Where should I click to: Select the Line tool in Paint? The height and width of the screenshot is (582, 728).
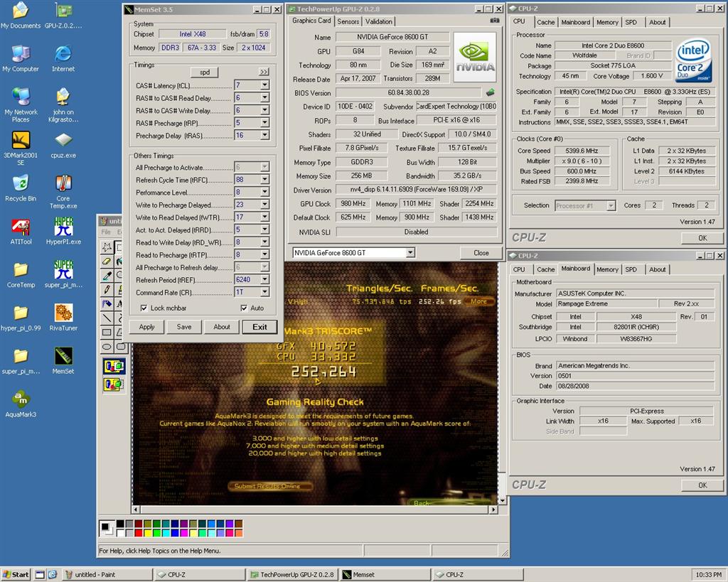(x=107, y=318)
